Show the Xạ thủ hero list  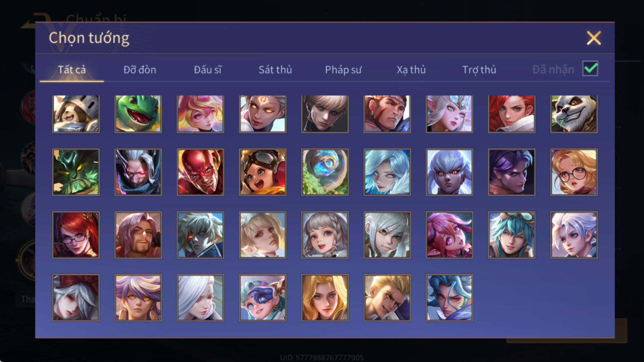(411, 70)
